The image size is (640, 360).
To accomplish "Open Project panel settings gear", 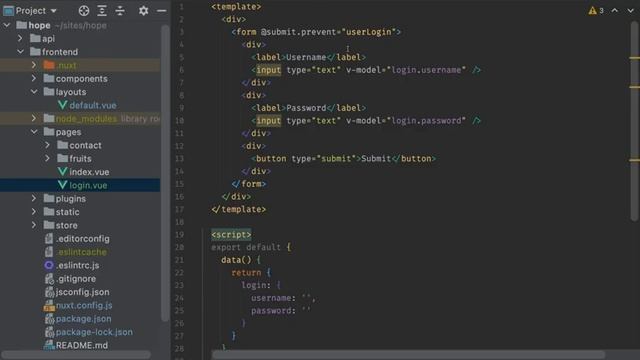I will [143, 11].
